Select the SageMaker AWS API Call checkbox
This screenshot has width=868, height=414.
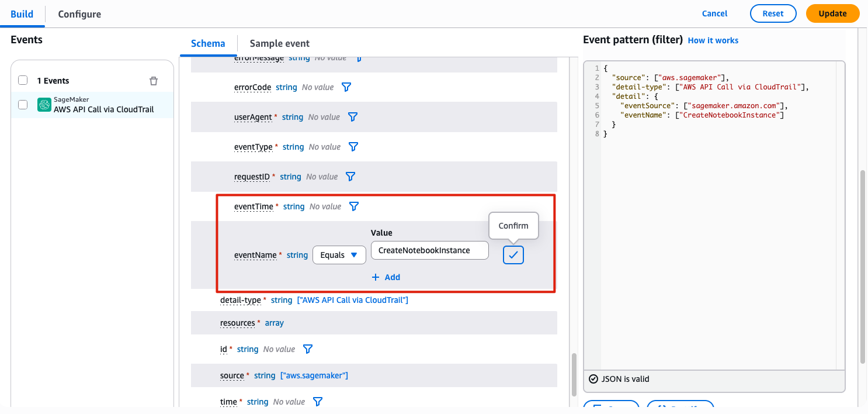[23, 105]
